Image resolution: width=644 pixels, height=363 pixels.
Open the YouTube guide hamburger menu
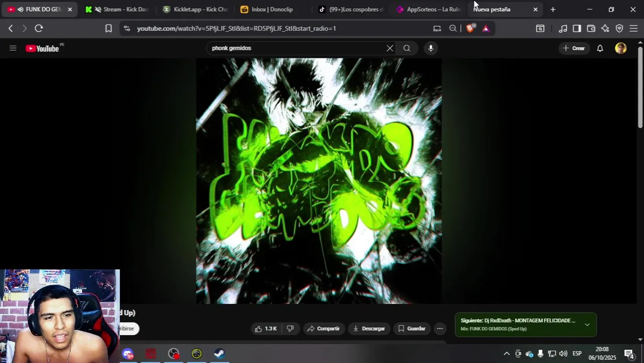pos(13,48)
